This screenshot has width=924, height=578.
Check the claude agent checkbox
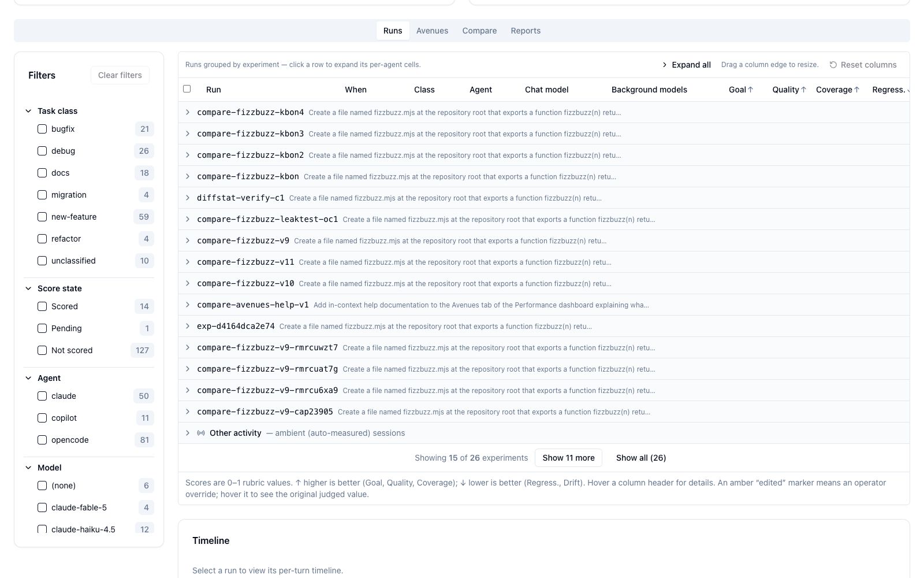(x=42, y=396)
